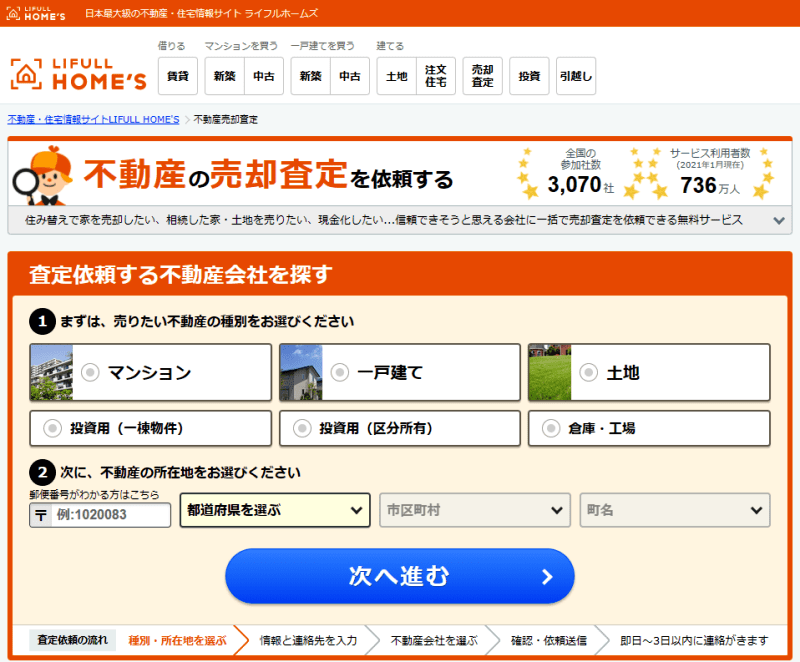
Task: Click the small LIFULL HOME'S logo in top bar
Action: coord(36,13)
